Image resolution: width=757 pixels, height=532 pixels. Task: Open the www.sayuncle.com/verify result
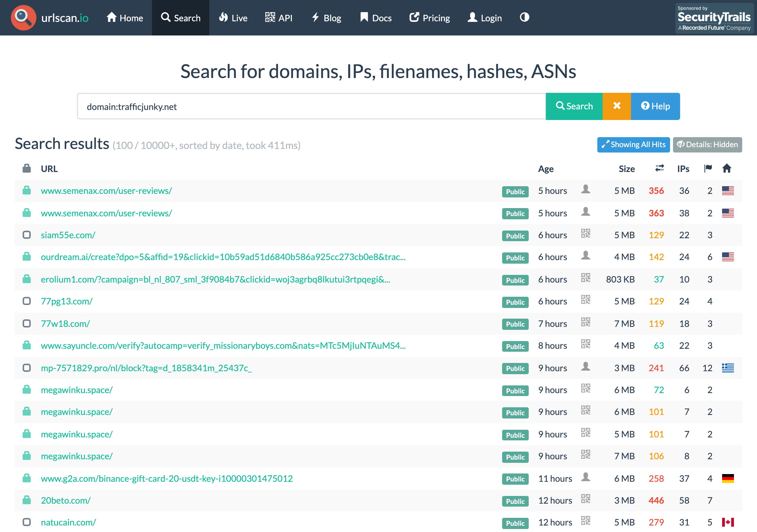pyautogui.click(x=223, y=346)
